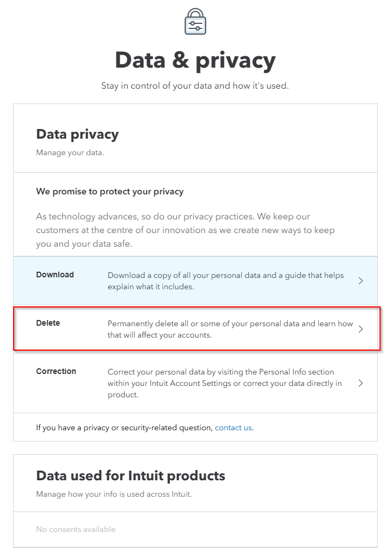Image resolution: width=392 pixels, height=557 pixels.
Task: Click the "Manage your data." subtitle
Action: click(x=70, y=152)
